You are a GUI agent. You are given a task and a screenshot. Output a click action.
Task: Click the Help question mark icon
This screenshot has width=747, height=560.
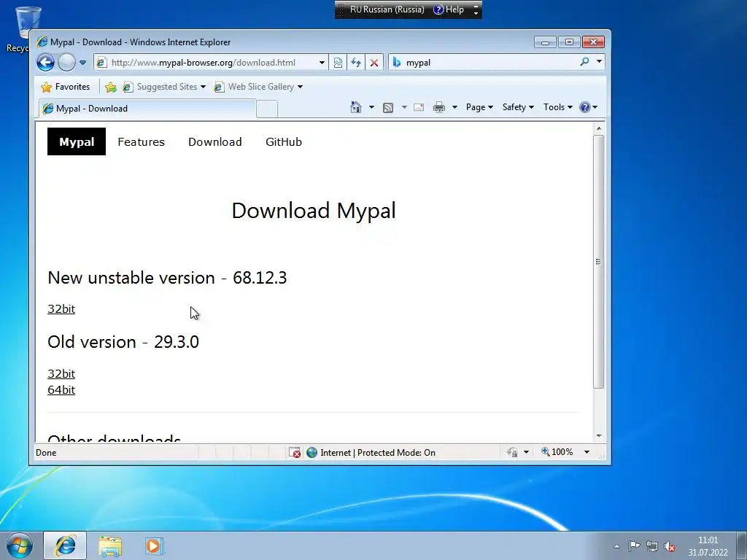tap(585, 107)
